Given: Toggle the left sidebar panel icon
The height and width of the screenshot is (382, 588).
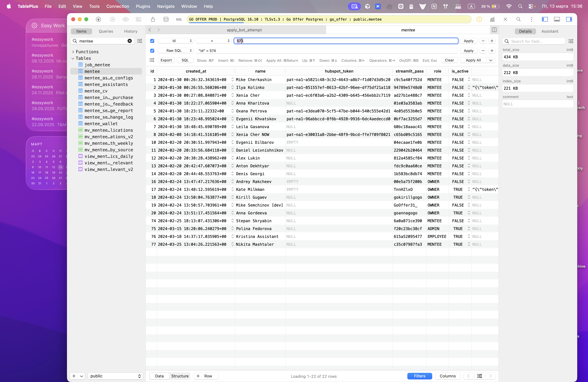Looking at the screenshot, I should click(545, 19).
